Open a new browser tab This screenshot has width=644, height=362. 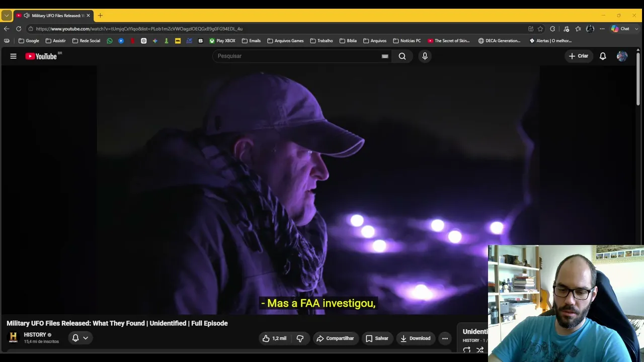coord(100,16)
